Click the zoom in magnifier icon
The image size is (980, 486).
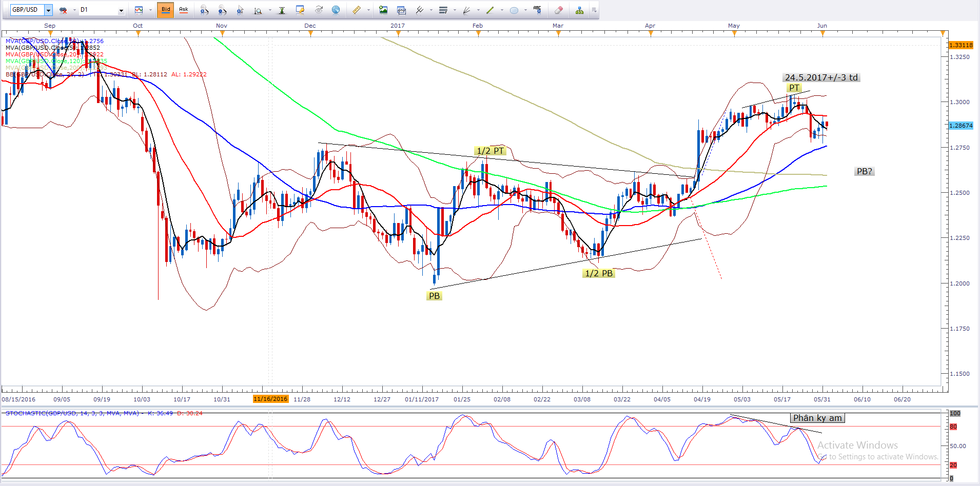point(204,10)
